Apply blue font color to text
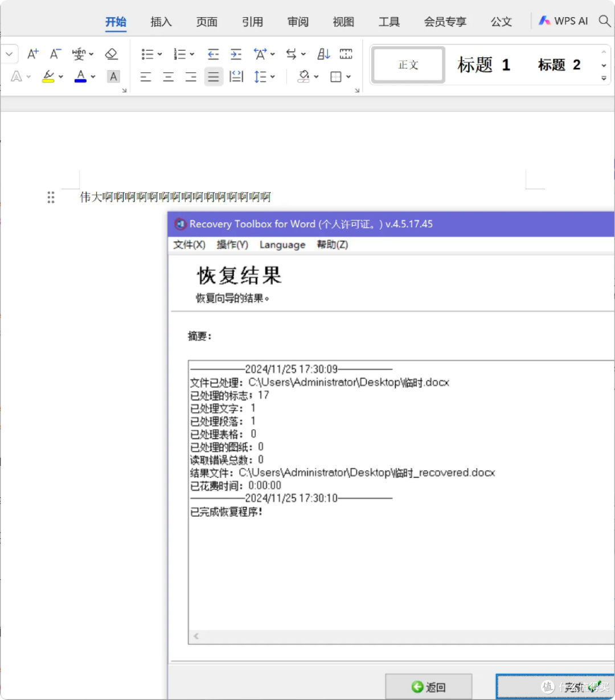The width and height of the screenshot is (615, 700). coord(81,76)
